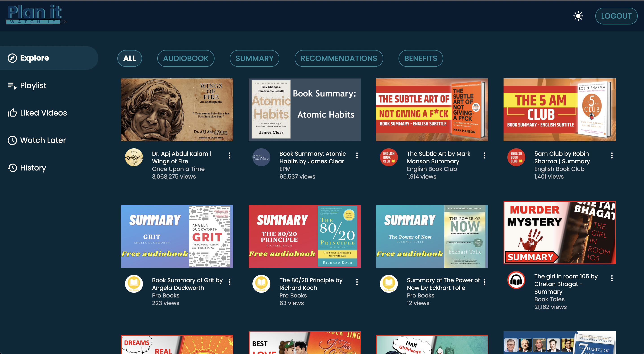This screenshot has height=354, width=644.
Task: Open Watch Later list
Action: click(37, 140)
